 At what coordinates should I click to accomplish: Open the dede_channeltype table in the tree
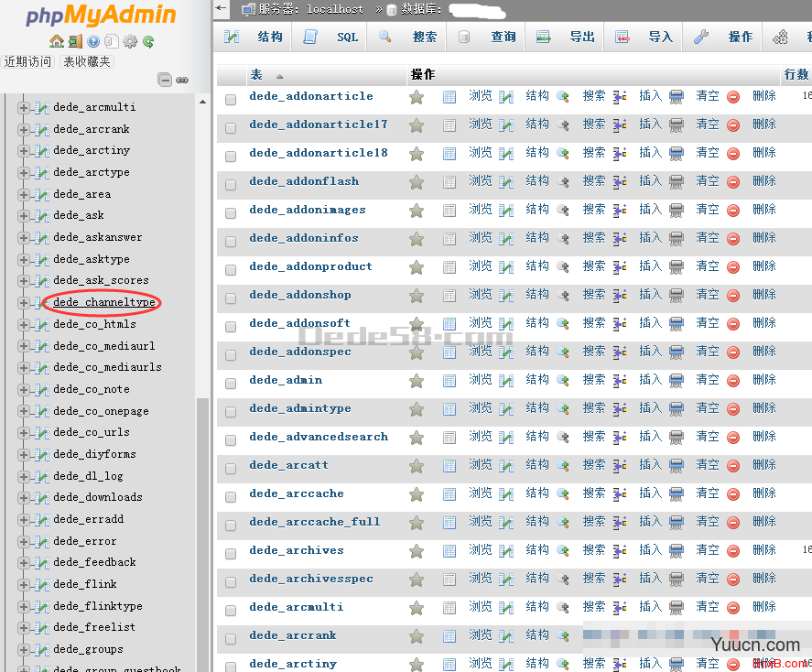coord(104,302)
